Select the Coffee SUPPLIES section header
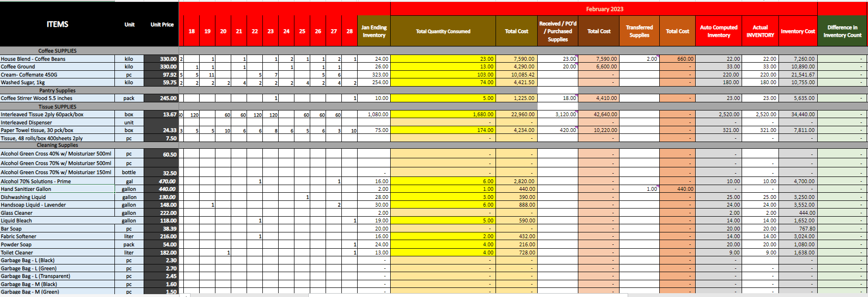Viewport: 868px width, 297px height. tap(57, 51)
